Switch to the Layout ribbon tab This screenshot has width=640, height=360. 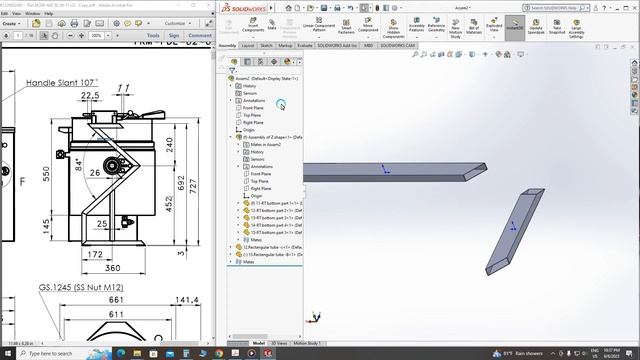point(248,46)
